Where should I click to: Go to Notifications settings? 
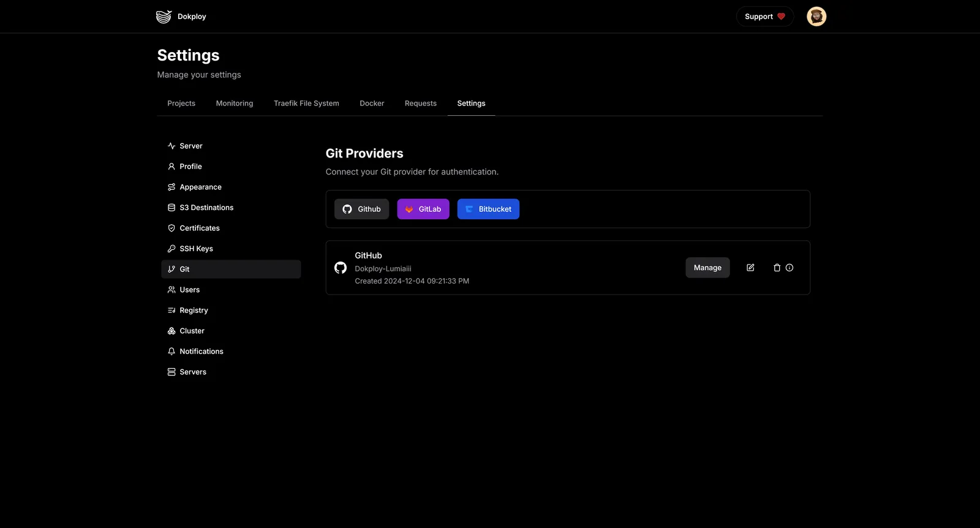pos(201,352)
